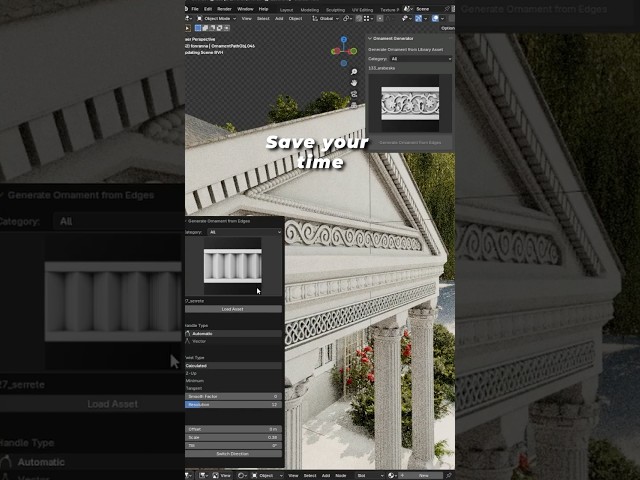Switch to the Modeling workspace tab
The height and width of the screenshot is (480, 640).
point(309,10)
